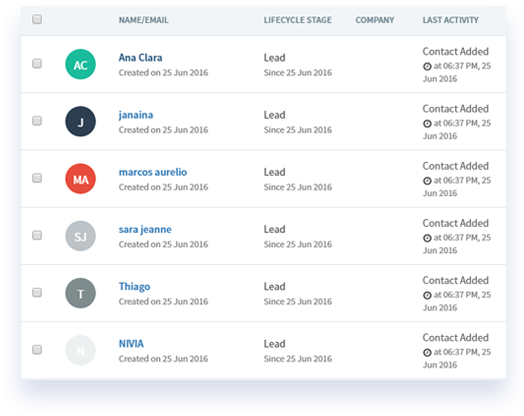Viewport: 524px width, 416px height.
Task: Click the clock icon in Thiago's row
Action: tap(427, 295)
